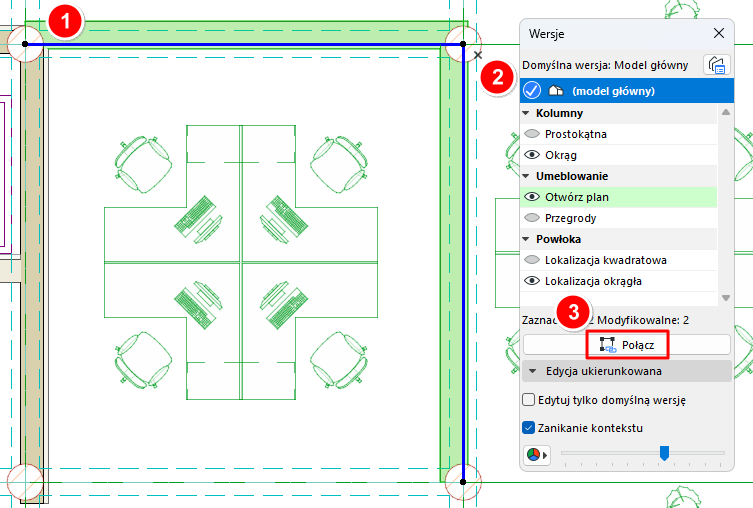Hide the Otwórz plan version

pos(532,197)
